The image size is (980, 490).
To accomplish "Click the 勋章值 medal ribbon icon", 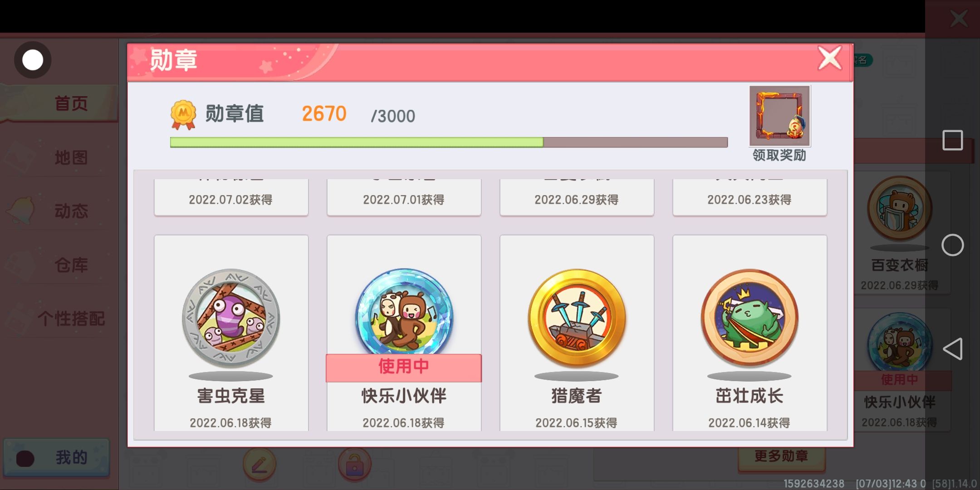I will click(x=183, y=114).
